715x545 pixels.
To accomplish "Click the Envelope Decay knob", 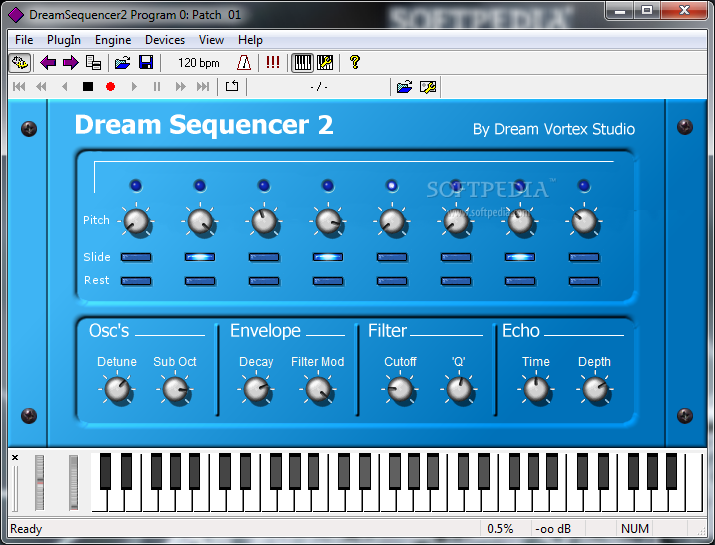I will coord(256,390).
